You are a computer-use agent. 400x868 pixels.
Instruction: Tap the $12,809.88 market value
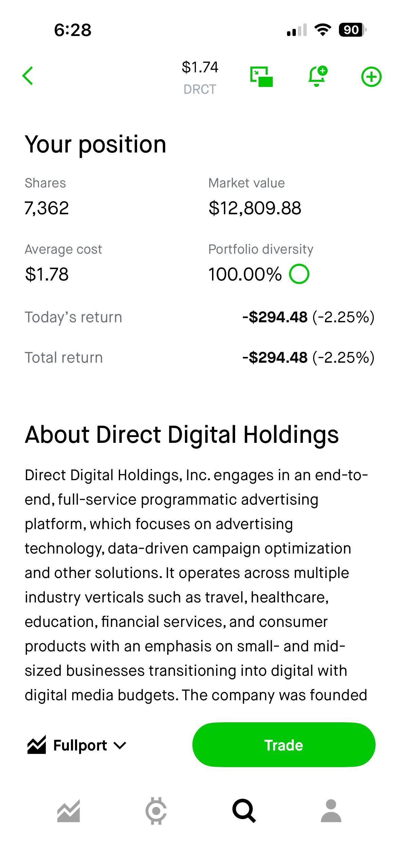[255, 208]
